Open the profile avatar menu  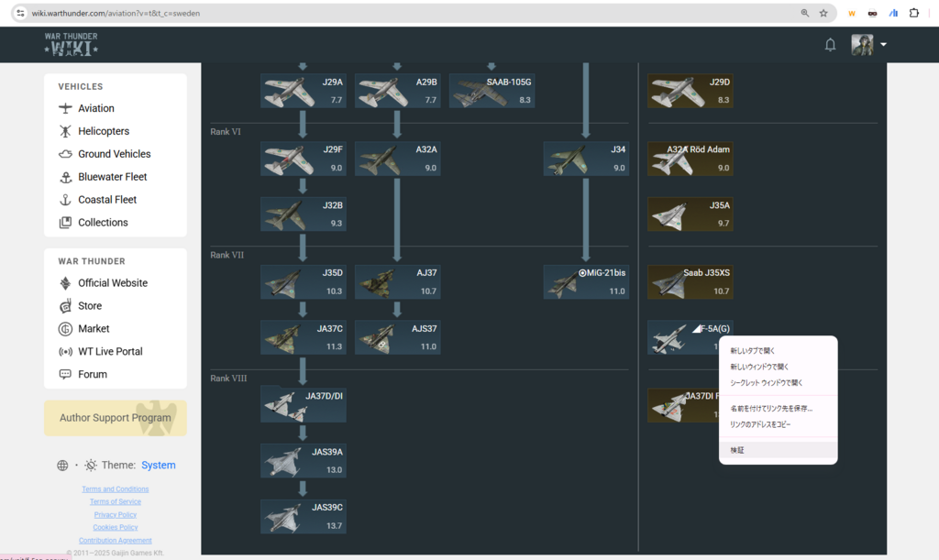coord(862,45)
